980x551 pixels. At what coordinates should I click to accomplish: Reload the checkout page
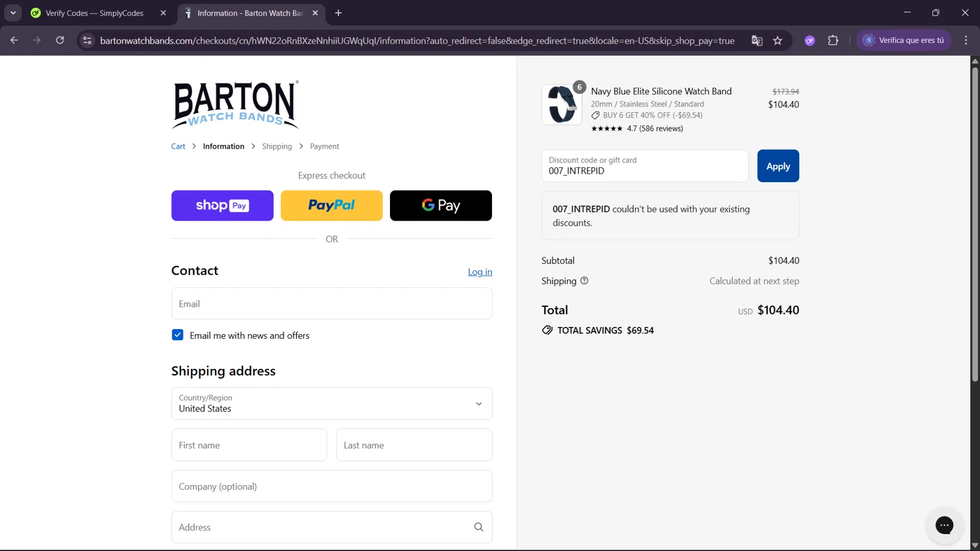click(x=60, y=40)
